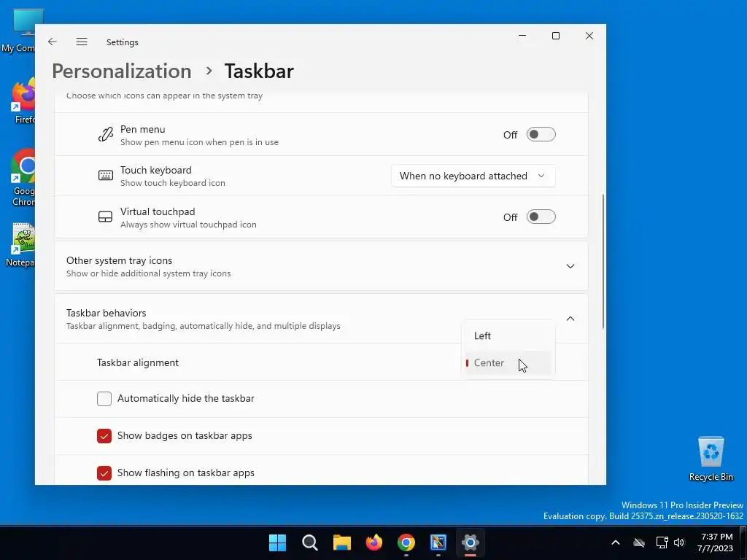
Task: Turn on the Virtual touchpad switch
Action: 541,217
